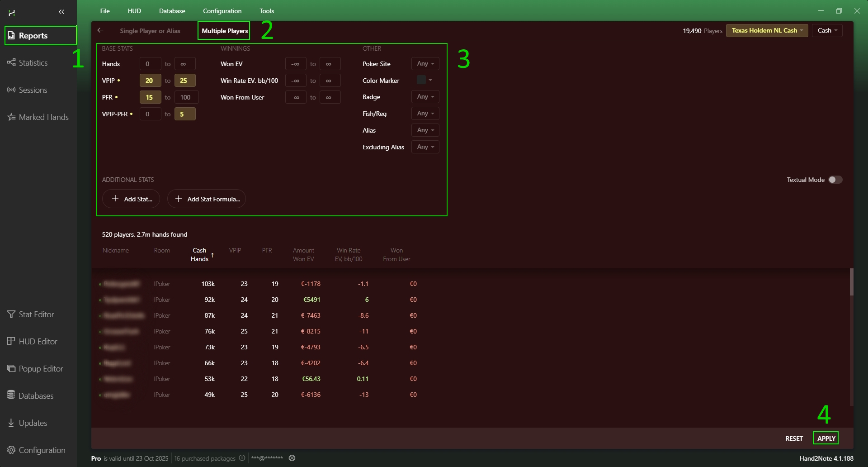Open Sessions from the sidebar icon
The width and height of the screenshot is (868, 467).
pos(11,90)
